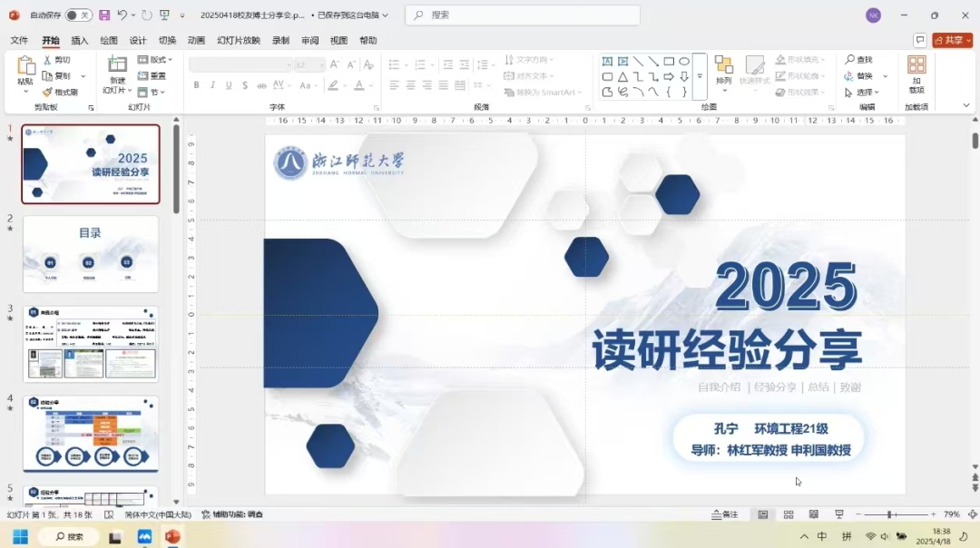Select the text box shape in gallery
The width and height of the screenshot is (980, 548).
[x=607, y=61]
